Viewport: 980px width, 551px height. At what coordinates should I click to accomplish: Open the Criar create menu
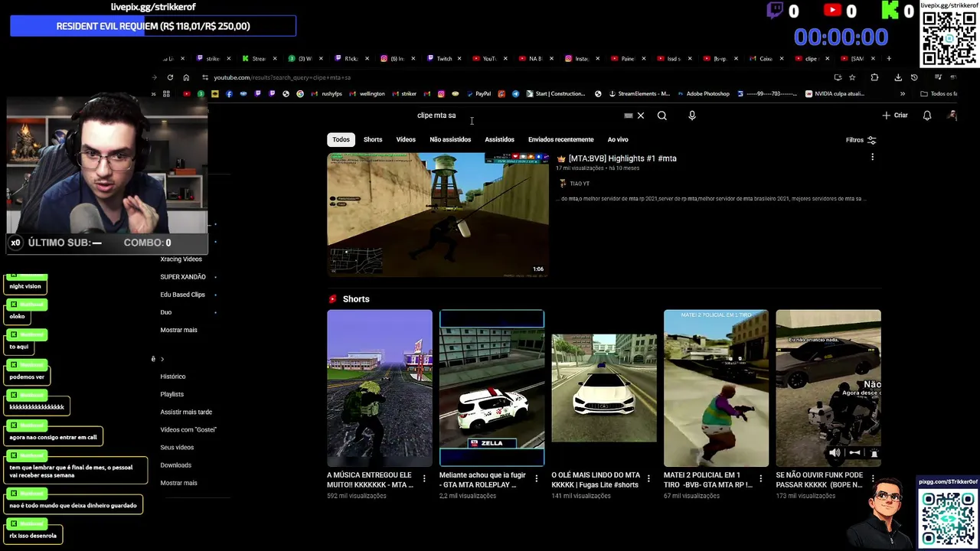click(x=895, y=116)
